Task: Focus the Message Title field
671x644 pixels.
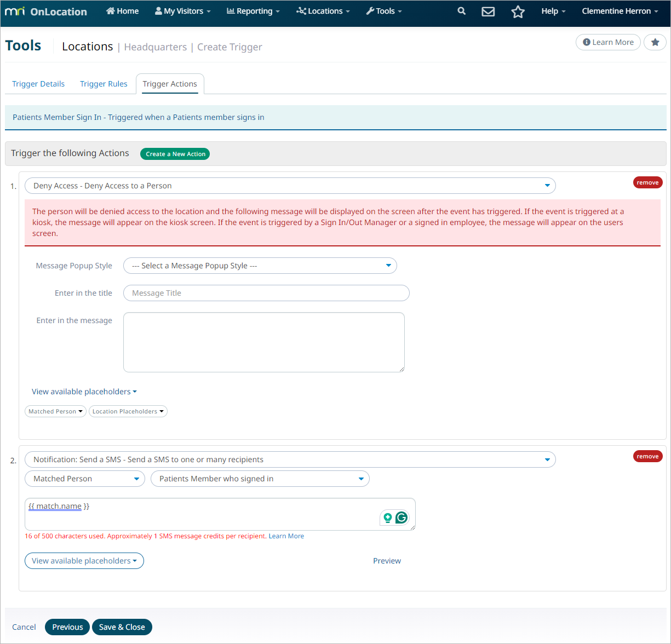Action: 266,293
